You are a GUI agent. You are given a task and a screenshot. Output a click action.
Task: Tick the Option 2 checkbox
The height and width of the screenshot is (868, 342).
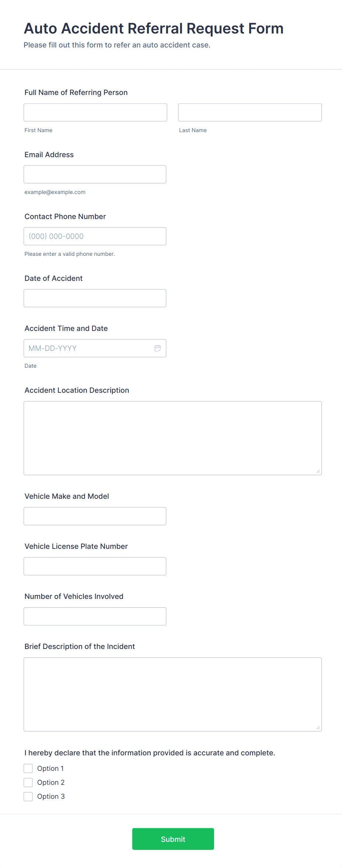(x=28, y=782)
